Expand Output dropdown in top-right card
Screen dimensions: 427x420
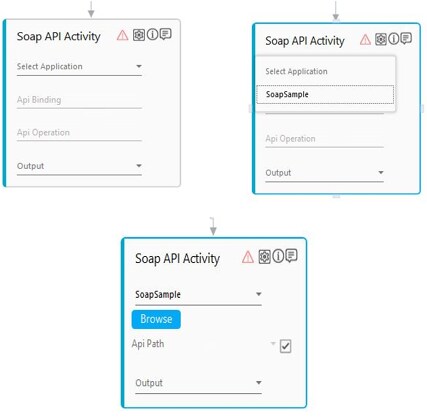click(324, 173)
